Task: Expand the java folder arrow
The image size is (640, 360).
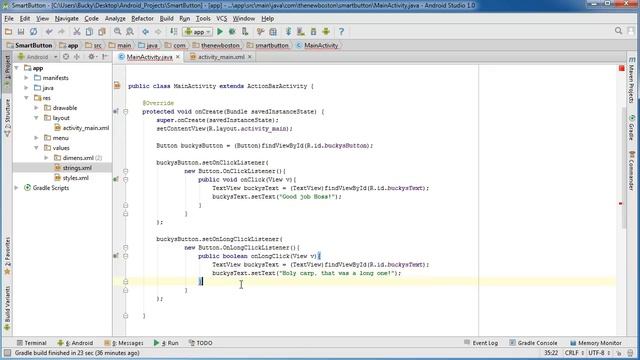Action: pyautogui.click(x=27, y=88)
